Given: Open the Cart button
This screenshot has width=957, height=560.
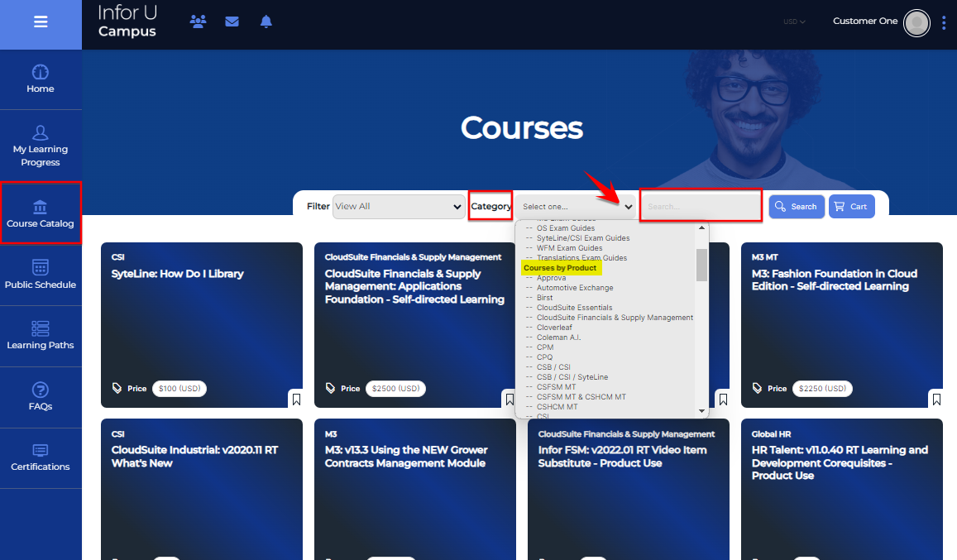Looking at the screenshot, I should [x=851, y=207].
